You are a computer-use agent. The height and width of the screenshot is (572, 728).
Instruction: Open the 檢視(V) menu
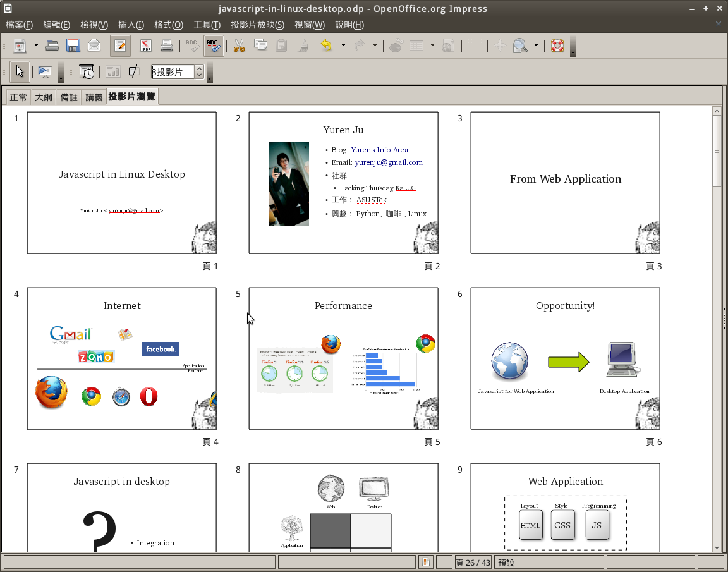94,25
